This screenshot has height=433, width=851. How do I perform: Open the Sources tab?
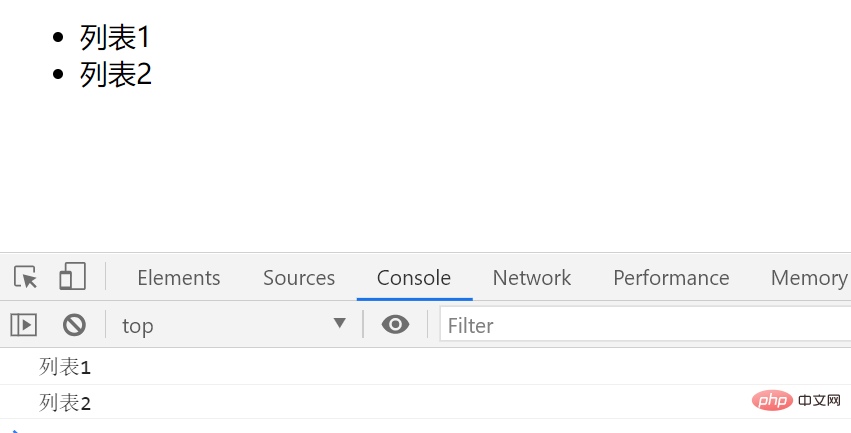click(x=299, y=278)
